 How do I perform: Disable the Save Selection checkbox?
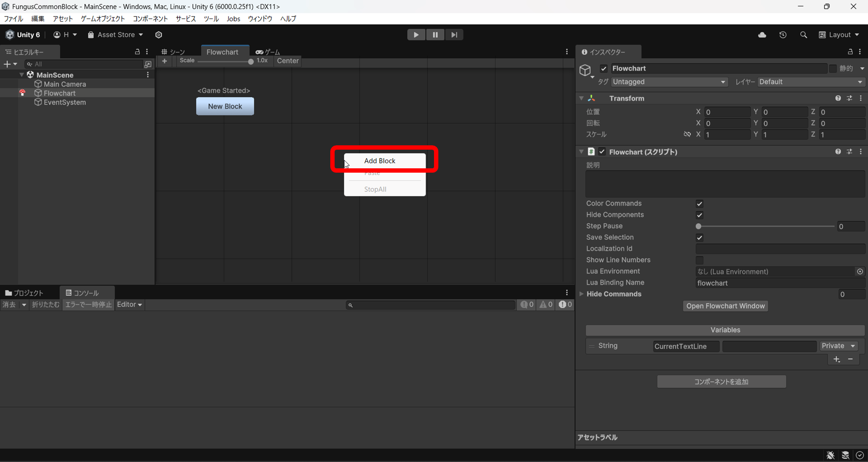tap(699, 237)
